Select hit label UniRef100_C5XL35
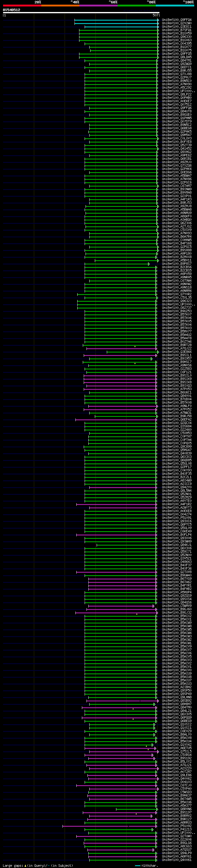Screen dimensions: 197x868 pos(177,297)
